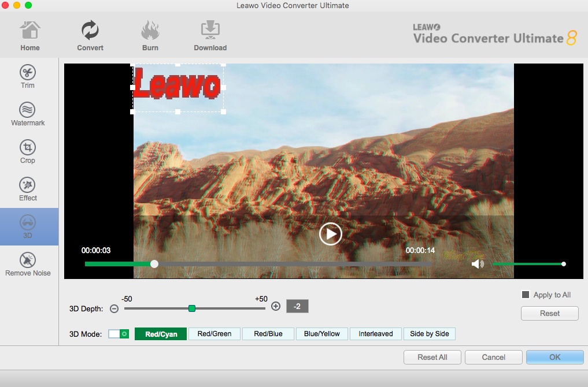The image size is (588, 387).
Task: Click the watermark's right-middle handle
Action: [x=224, y=87]
